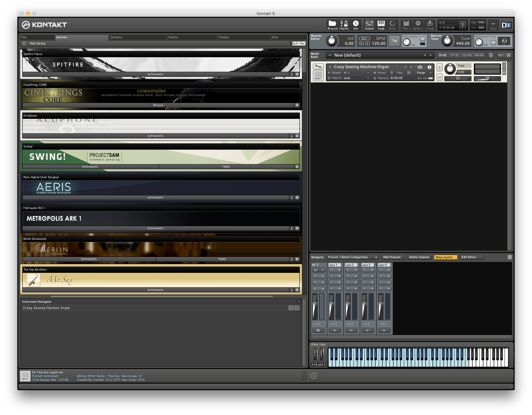
Task: Toggle the Ext sync button in Master Editor
Action: pyautogui.click(x=364, y=39)
